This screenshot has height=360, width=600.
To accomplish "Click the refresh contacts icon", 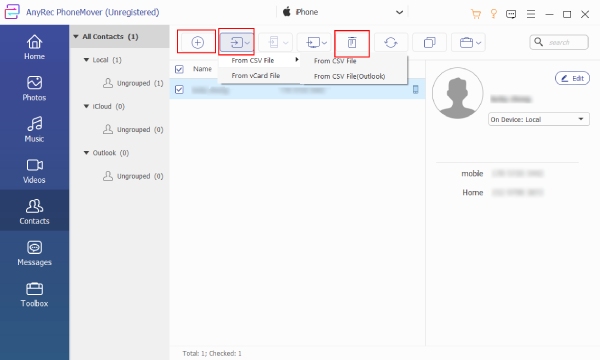I will (x=391, y=42).
